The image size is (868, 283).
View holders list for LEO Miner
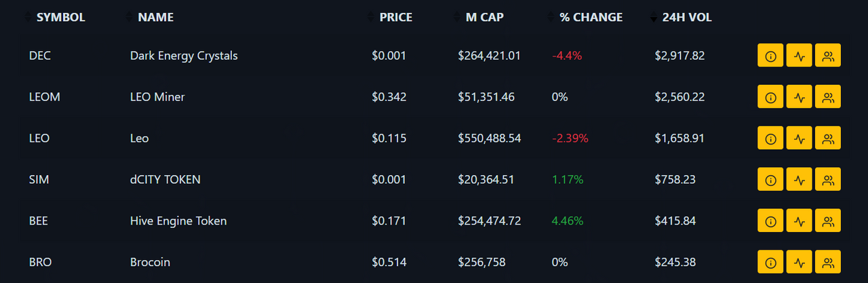pyautogui.click(x=828, y=97)
